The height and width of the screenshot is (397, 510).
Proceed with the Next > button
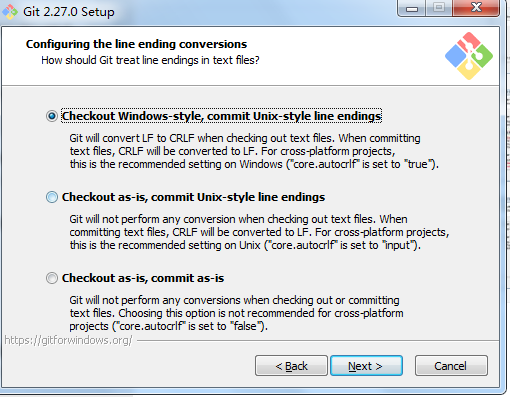click(x=366, y=366)
